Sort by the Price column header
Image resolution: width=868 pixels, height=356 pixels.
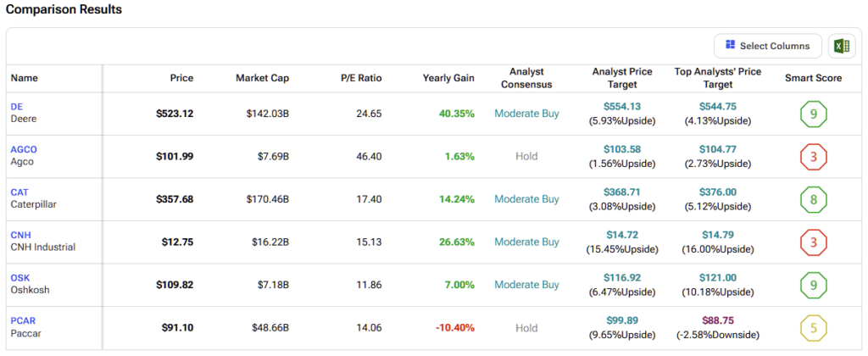(x=181, y=78)
